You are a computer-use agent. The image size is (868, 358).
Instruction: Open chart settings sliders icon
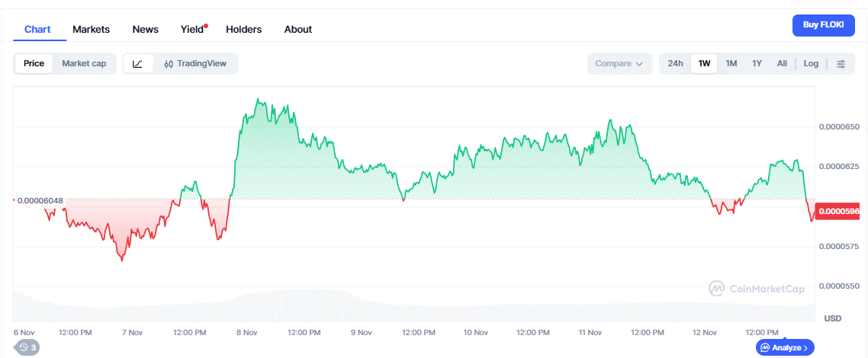pos(841,64)
